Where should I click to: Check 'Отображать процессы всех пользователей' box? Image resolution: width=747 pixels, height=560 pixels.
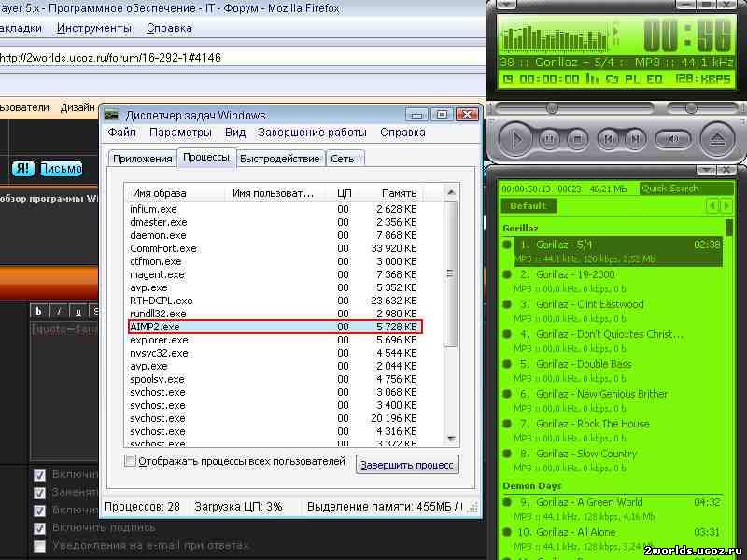coord(130,461)
